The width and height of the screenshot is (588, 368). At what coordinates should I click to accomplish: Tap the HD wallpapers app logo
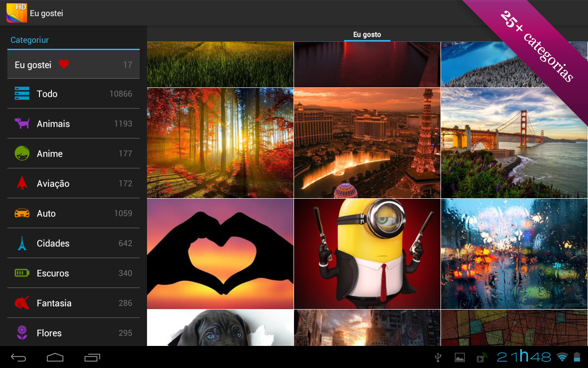tap(17, 13)
